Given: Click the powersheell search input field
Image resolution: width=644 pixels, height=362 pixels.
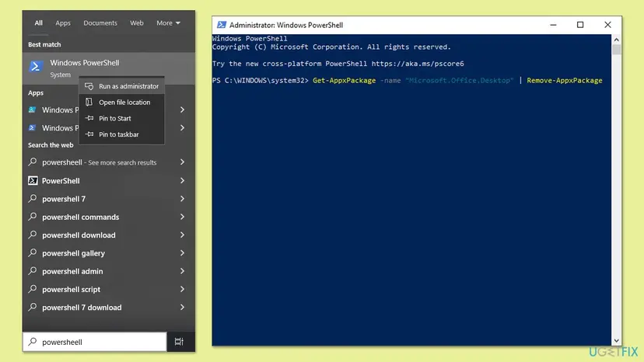Looking at the screenshot, I should click(95, 342).
